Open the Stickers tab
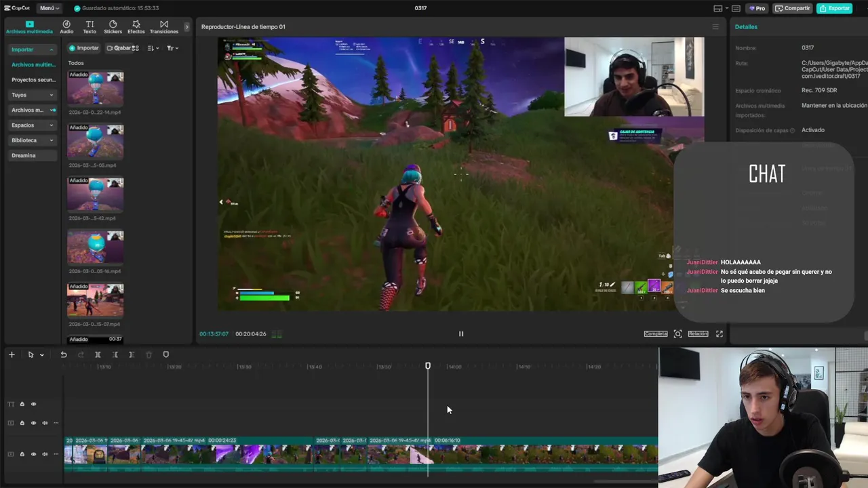The image size is (868, 488). (113, 27)
